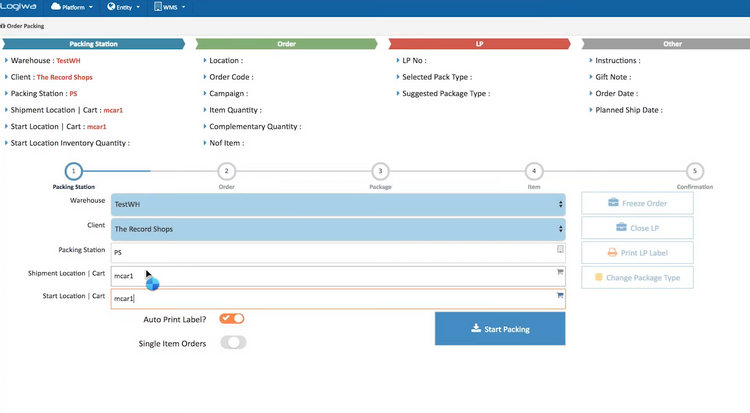Expand the Client dropdown
The image size is (750, 413).
(x=338, y=229)
